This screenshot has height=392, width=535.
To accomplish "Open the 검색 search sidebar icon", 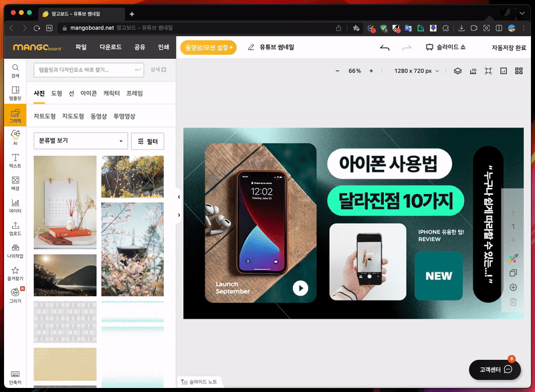I will pos(15,71).
